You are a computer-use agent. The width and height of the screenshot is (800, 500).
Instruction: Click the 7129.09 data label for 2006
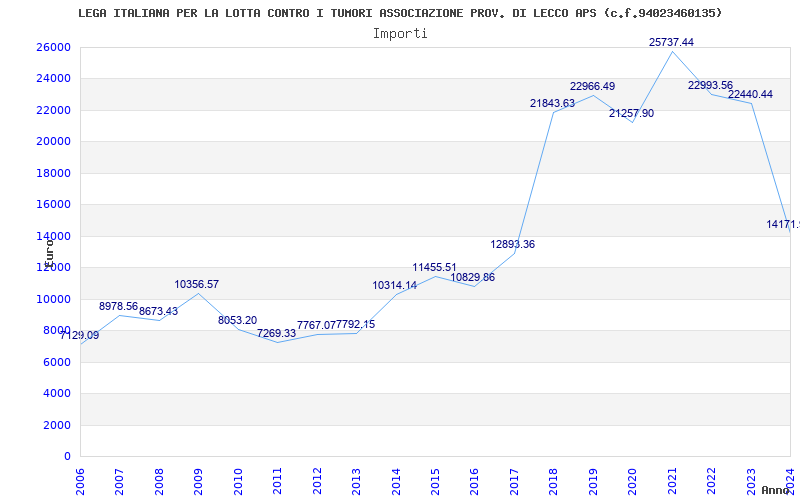point(79,335)
